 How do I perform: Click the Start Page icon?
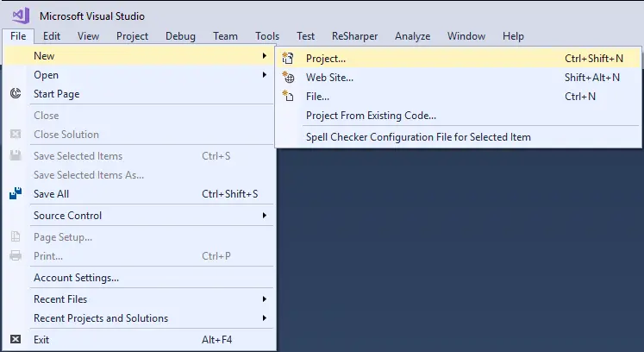pyautogui.click(x=16, y=93)
